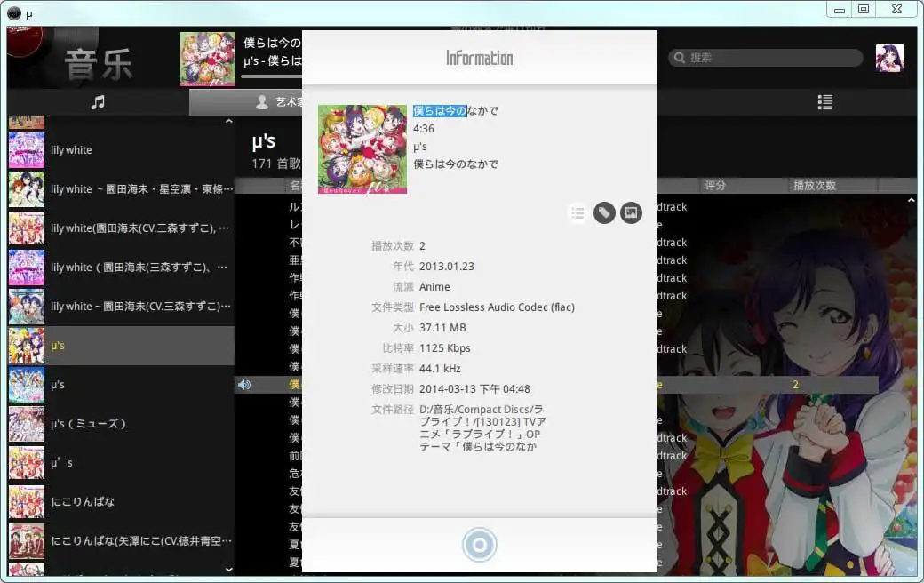This screenshot has height=583, width=924.
Task: Click the date value '2013.01.23'
Action: pos(447,267)
